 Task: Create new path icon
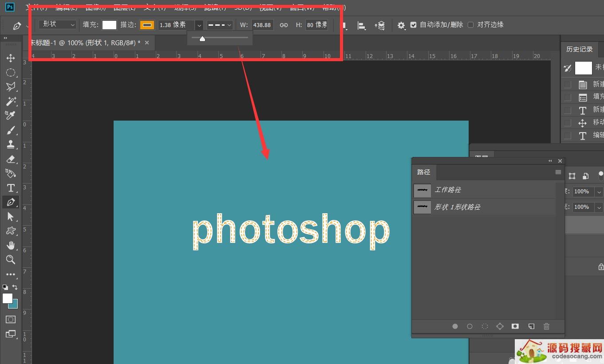click(x=531, y=326)
